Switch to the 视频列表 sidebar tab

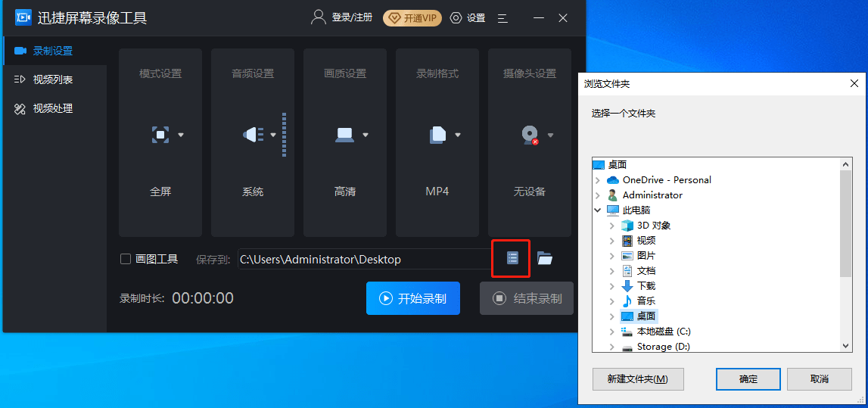[x=54, y=79]
